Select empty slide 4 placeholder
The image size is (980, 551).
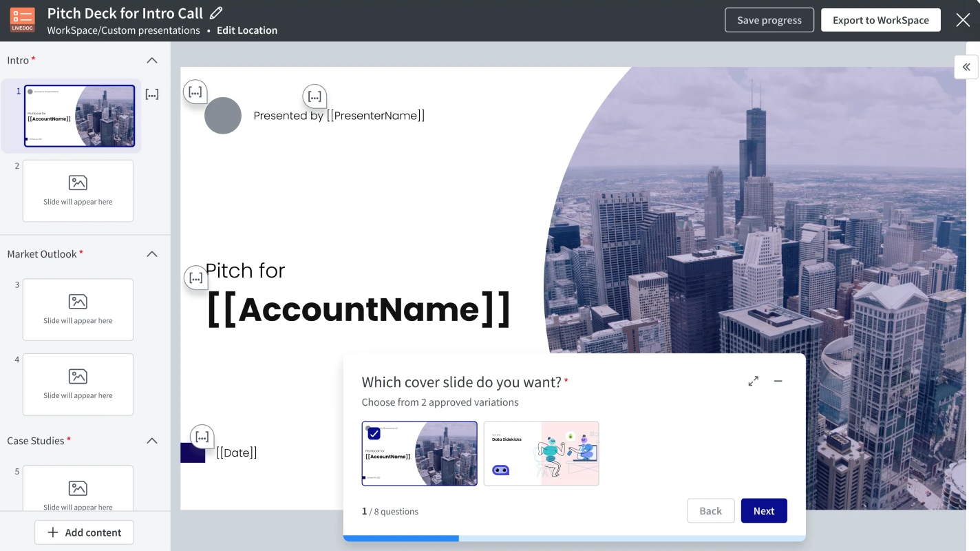78,384
